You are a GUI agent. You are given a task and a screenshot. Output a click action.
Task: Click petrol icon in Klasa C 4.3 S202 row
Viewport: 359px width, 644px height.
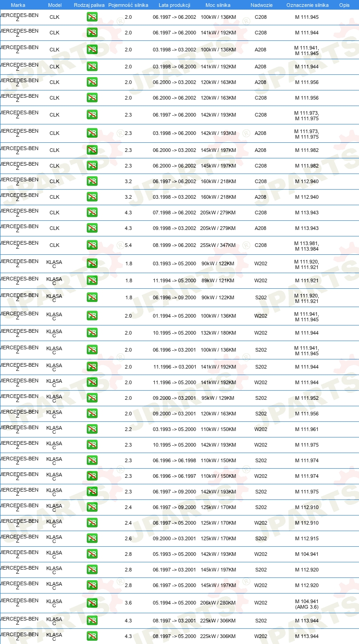pos(92,621)
